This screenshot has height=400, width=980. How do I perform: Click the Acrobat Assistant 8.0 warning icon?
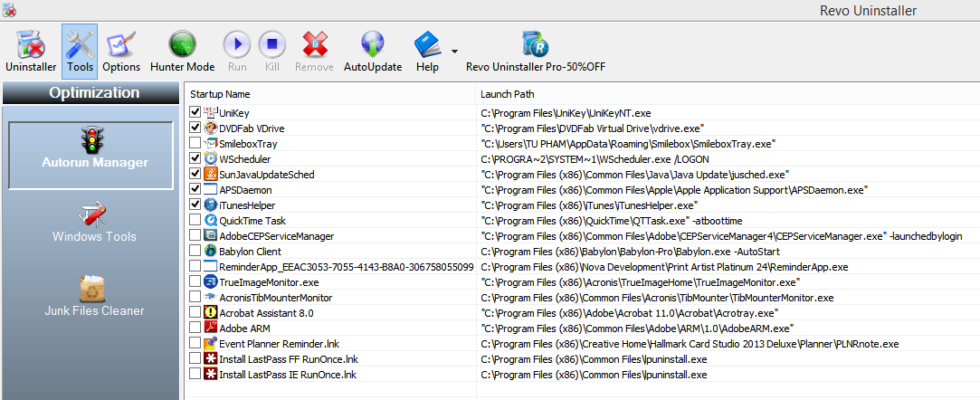click(210, 313)
